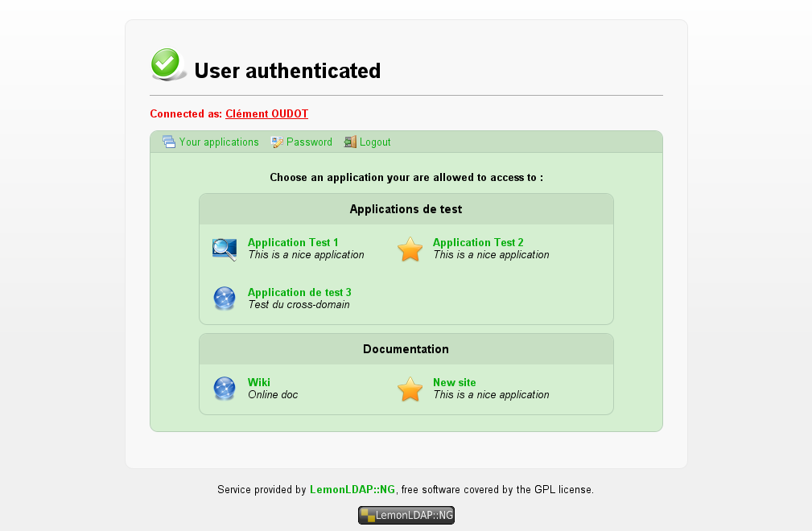
Task: Follow the LemonLDAP::NG footer text link
Action: click(x=352, y=490)
